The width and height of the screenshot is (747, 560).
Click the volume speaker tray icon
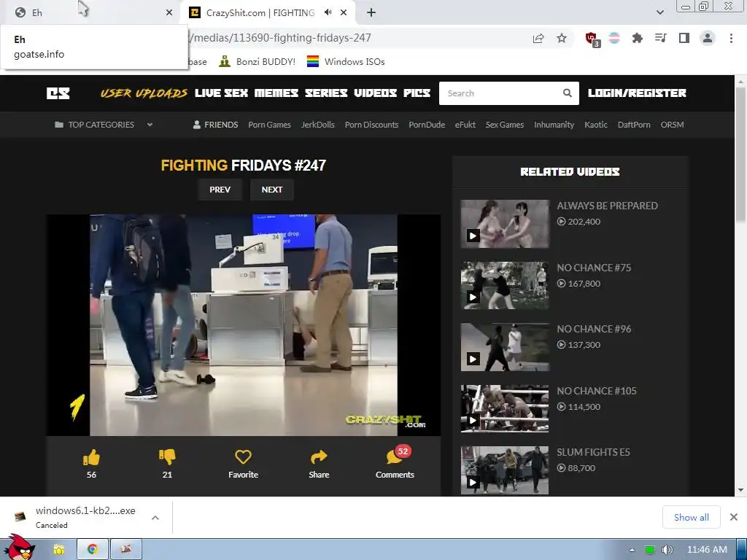coord(667,550)
